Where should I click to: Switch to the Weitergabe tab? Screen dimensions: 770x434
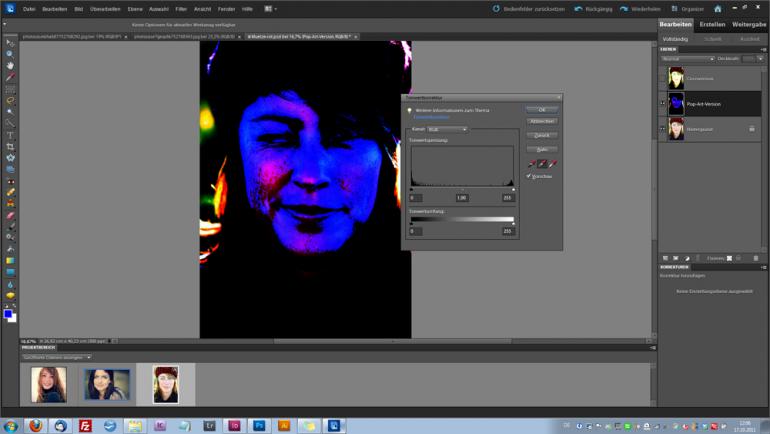pos(749,24)
